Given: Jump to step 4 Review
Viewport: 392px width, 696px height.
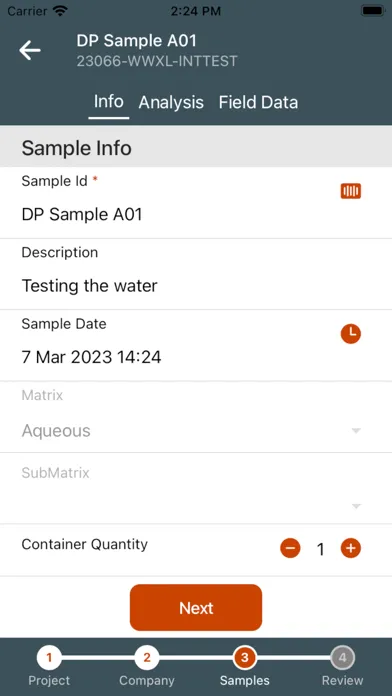Looking at the screenshot, I should point(342,658).
